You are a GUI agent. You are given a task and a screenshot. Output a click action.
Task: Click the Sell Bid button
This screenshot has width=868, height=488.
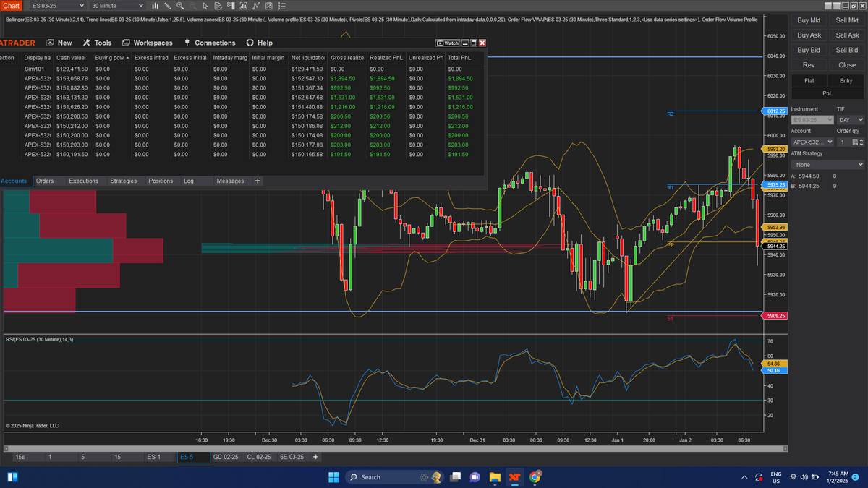pyautogui.click(x=847, y=50)
